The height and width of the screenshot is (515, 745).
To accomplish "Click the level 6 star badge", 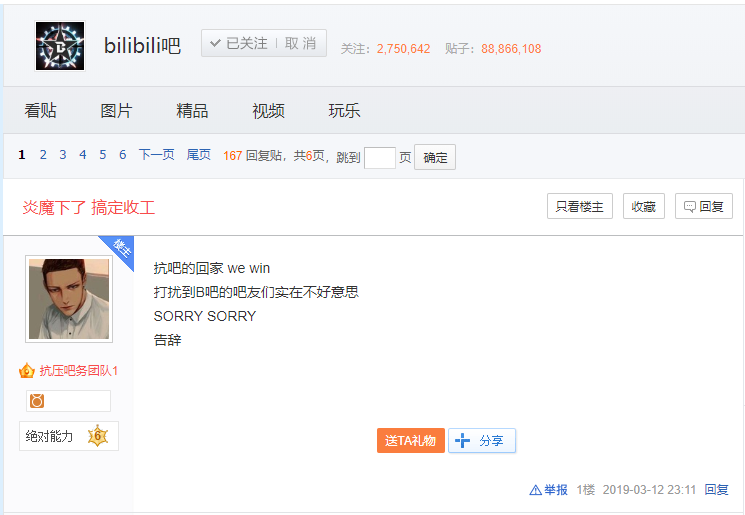I will (98, 436).
